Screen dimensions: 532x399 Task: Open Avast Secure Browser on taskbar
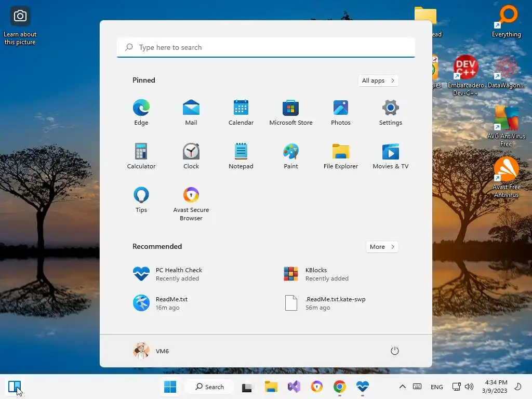tap(317, 387)
